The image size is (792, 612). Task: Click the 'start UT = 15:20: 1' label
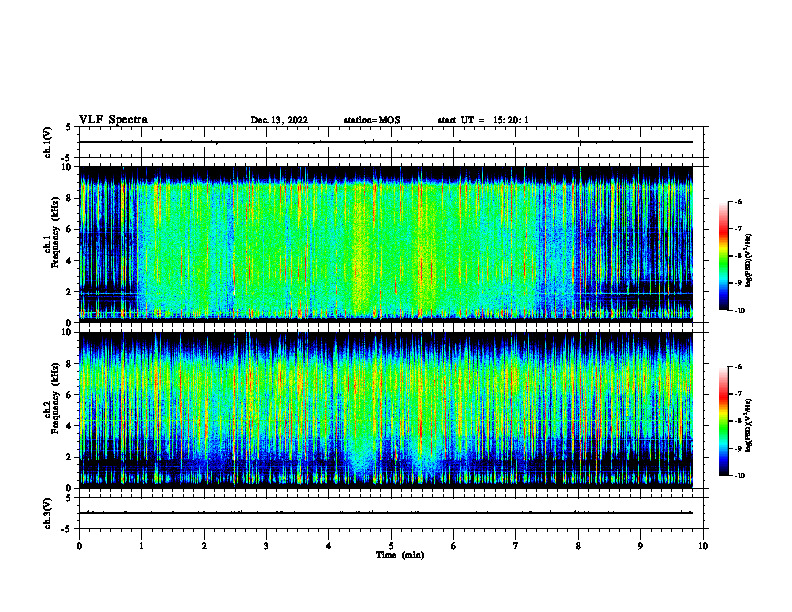(x=483, y=120)
